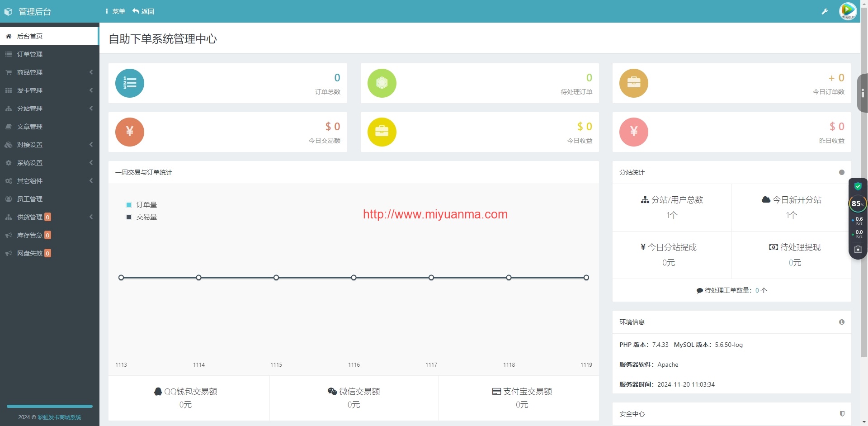Open 库存告急 in the sidebar
The height and width of the screenshot is (426, 868).
(x=49, y=235)
